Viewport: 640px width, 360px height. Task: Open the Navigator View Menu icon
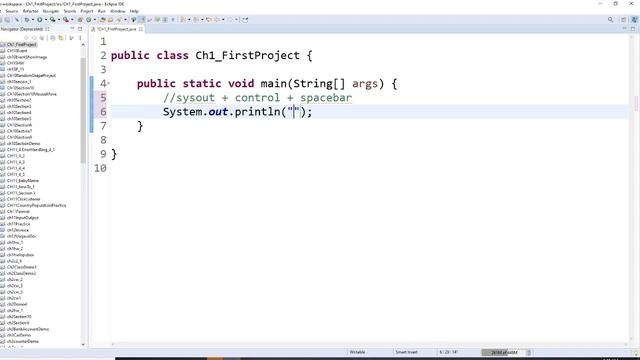pyautogui.click(x=80, y=38)
